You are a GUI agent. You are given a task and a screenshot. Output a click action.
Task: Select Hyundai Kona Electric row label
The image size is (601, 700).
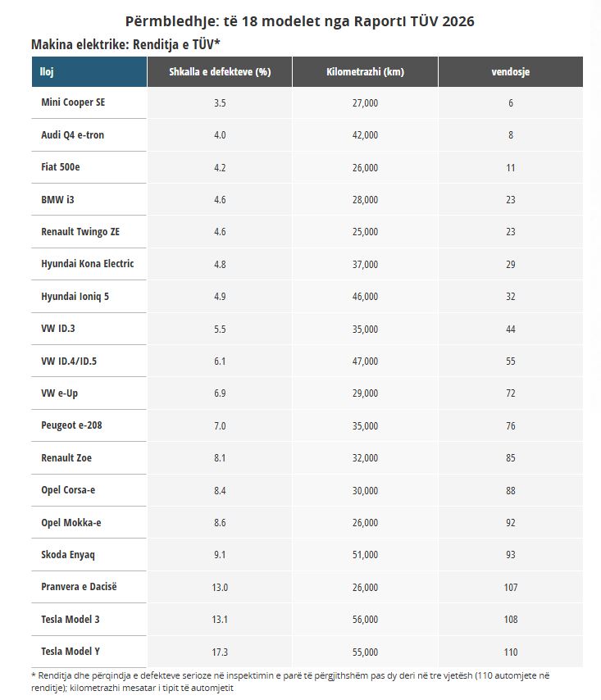pyautogui.click(x=87, y=264)
